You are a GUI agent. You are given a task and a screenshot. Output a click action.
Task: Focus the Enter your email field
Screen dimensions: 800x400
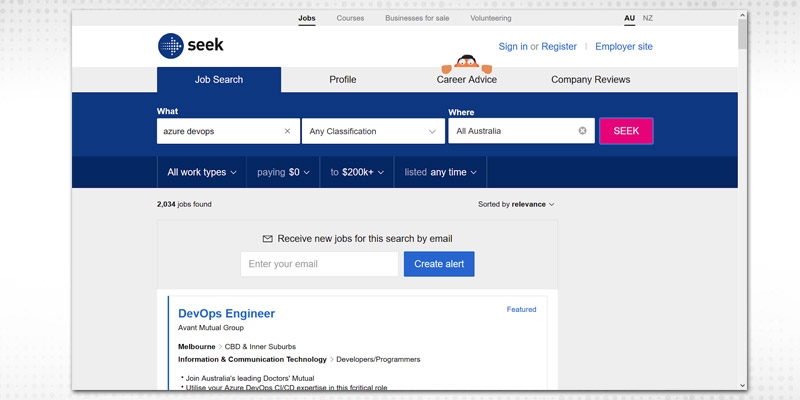(319, 264)
